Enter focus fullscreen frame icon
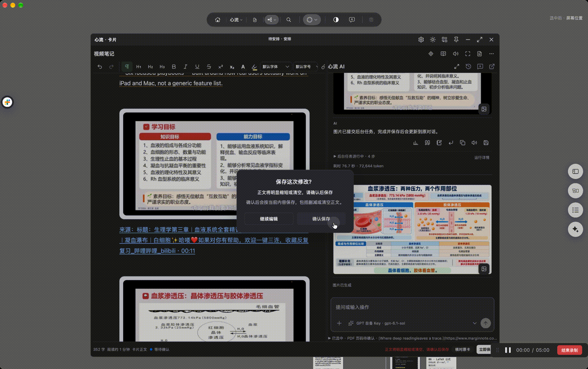 pyautogui.click(x=468, y=54)
